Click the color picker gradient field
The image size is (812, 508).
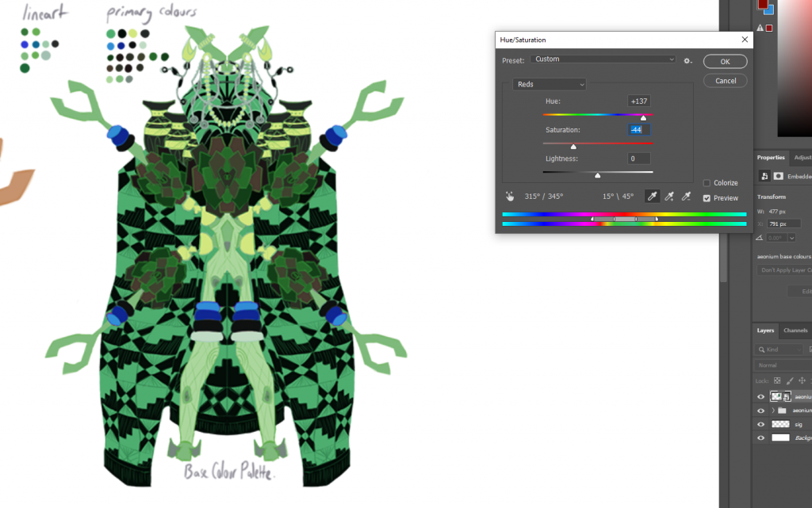pyautogui.click(x=795, y=67)
